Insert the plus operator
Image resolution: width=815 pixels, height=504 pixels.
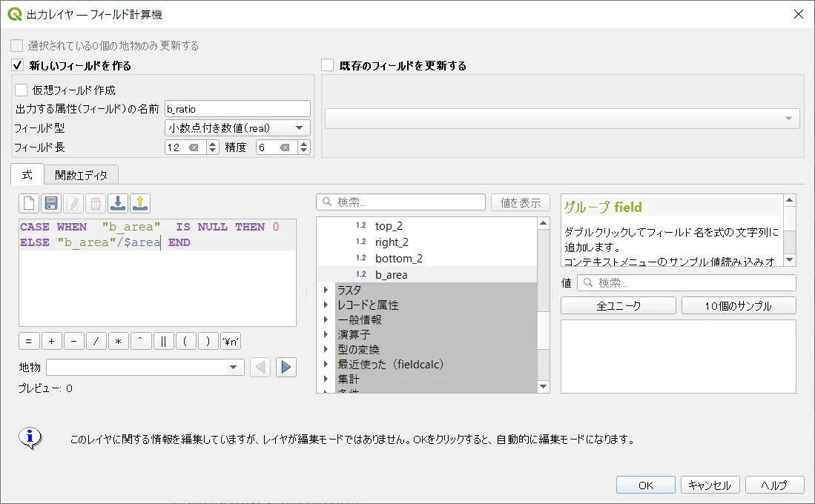[x=51, y=342]
